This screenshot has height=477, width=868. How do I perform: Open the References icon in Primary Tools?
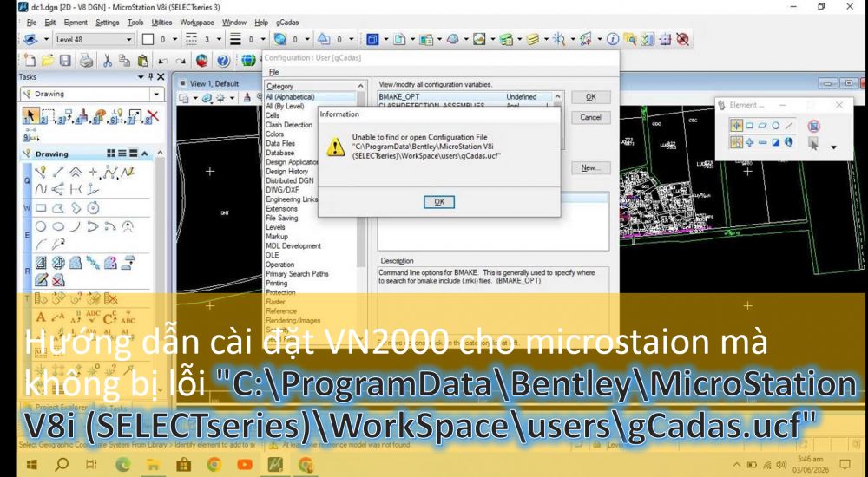click(399, 39)
